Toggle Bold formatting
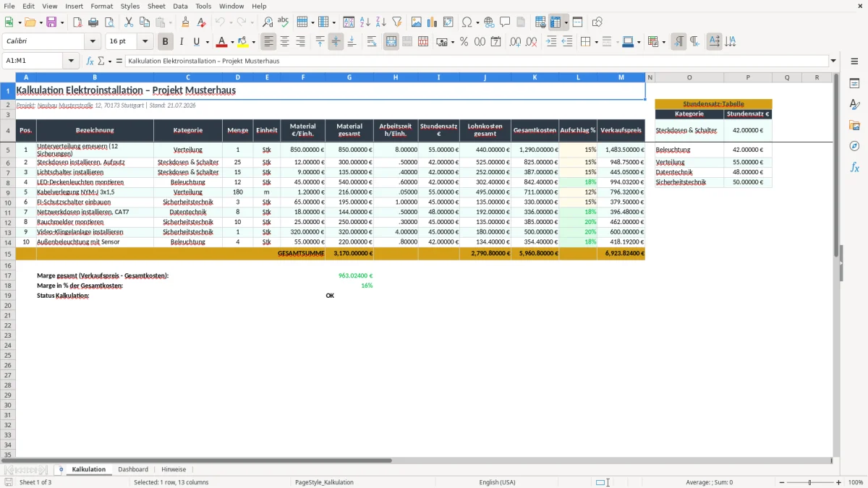The width and height of the screenshot is (868, 488). pyautogui.click(x=166, y=42)
